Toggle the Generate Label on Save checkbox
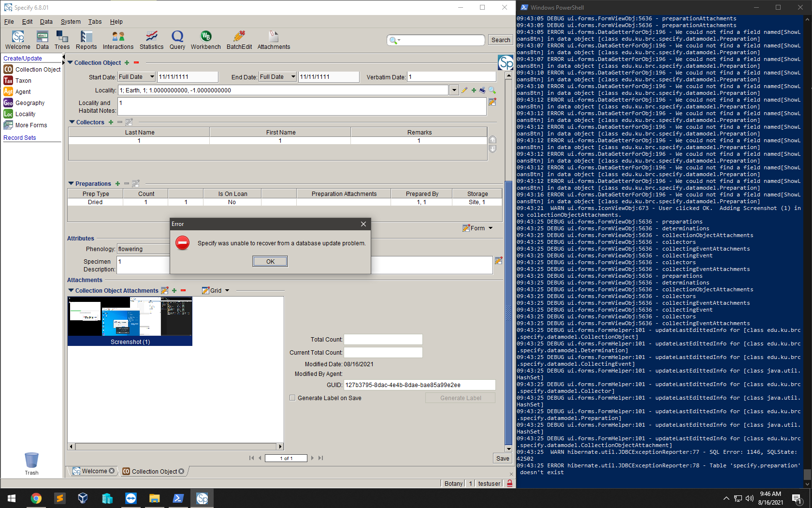Screen dimensions: 812x508 pyautogui.click(x=292, y=398)
